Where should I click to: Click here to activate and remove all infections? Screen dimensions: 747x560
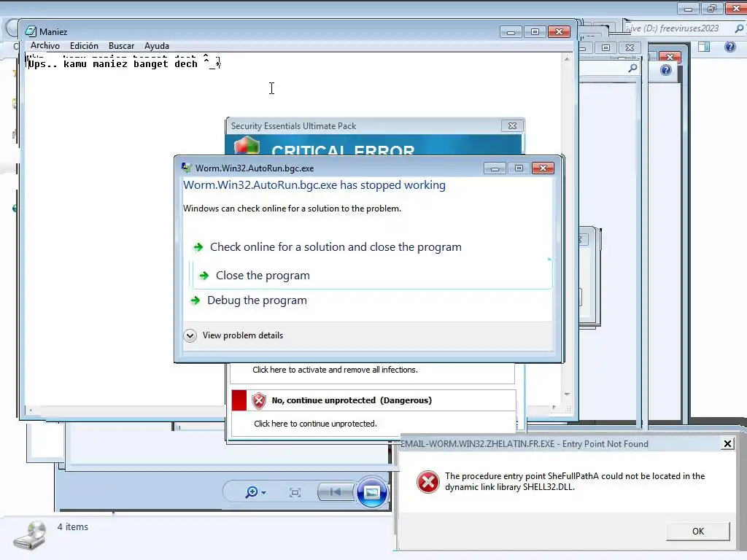click(335, 370)
